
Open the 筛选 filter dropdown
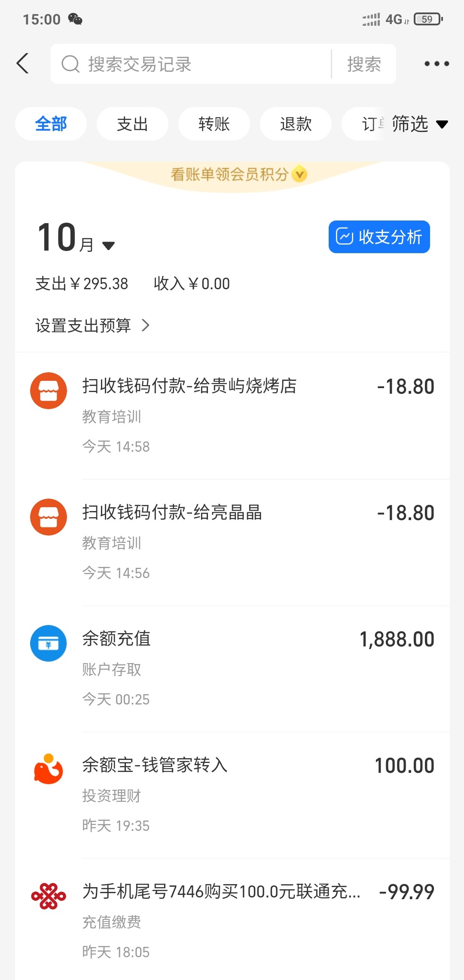point(419,124)
